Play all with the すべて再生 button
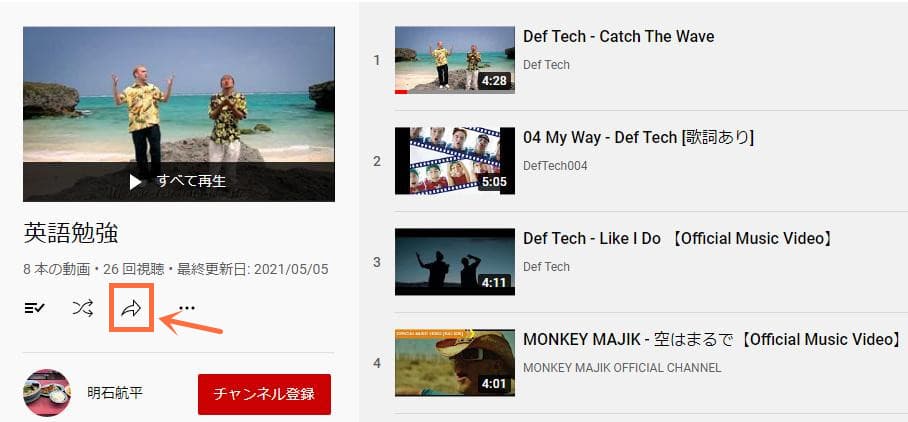 [178, 182]
